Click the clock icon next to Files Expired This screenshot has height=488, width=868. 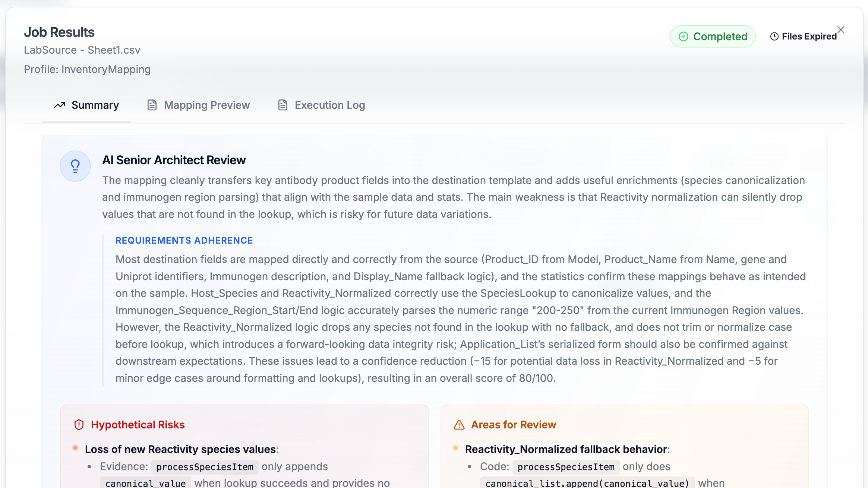[775, 36]
